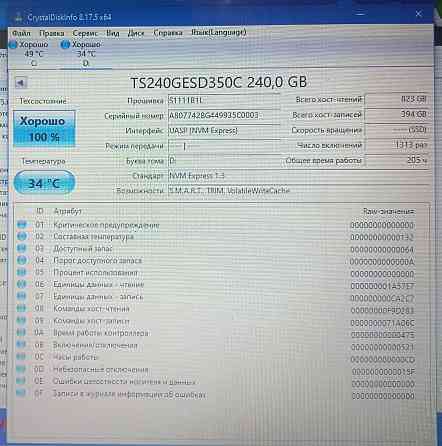Open the Правка menu
Image resolution: width=442 pixels, height=446 pixels.
coord(52,33)
